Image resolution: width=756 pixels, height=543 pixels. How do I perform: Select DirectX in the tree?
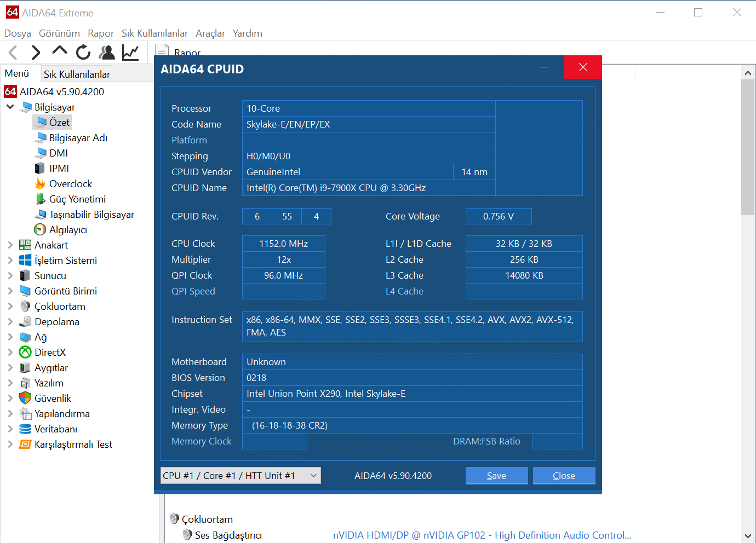50,353
